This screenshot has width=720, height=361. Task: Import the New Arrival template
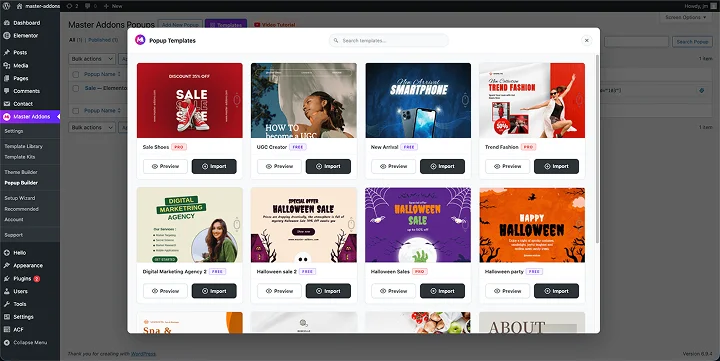coord(442,166)
